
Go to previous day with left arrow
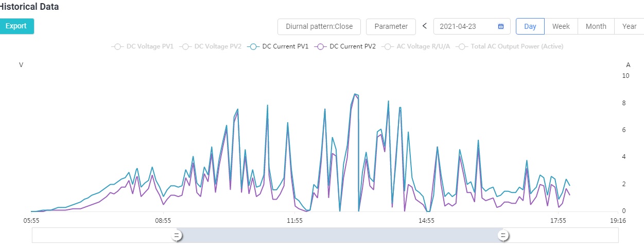click(x=425, y=26)
